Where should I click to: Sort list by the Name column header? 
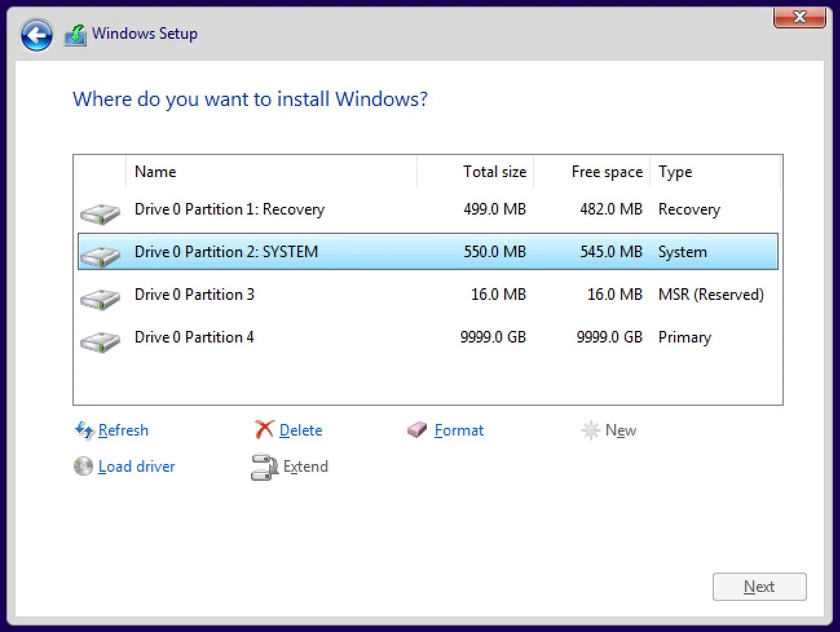(155, 172)
